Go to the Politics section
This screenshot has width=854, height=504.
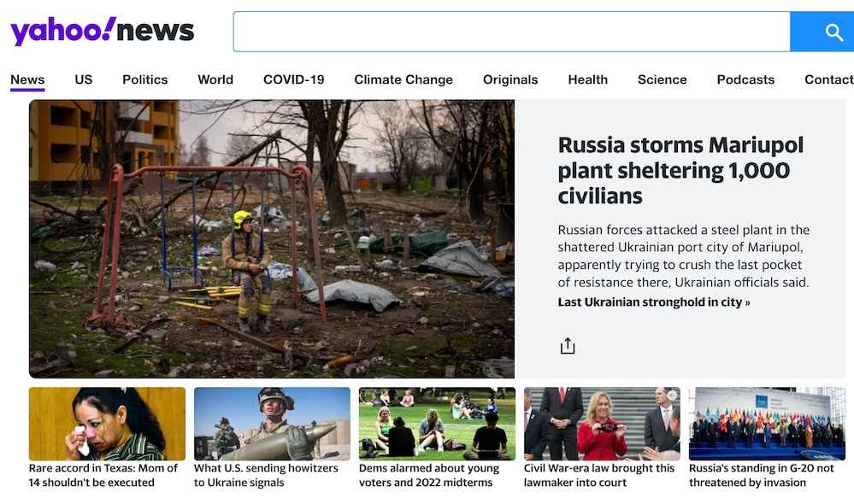(x=144, y=79)
